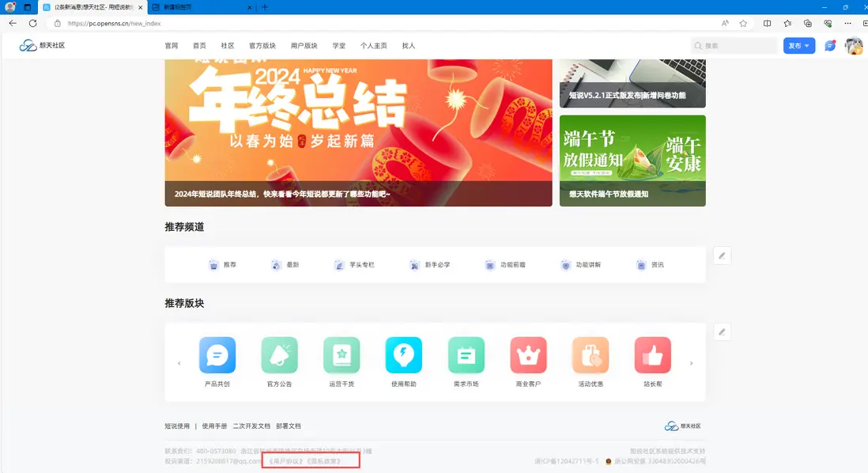Open the 产品共创 section icon
Viewport: 868px width, 473px height.
point(217,356)
